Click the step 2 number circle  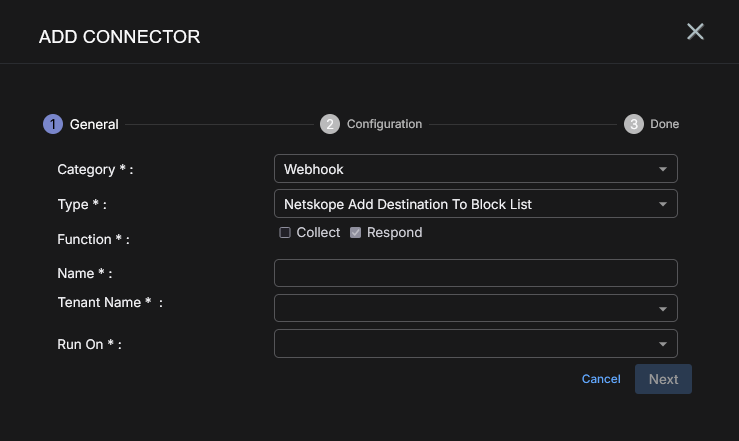[x=330, y=124]
